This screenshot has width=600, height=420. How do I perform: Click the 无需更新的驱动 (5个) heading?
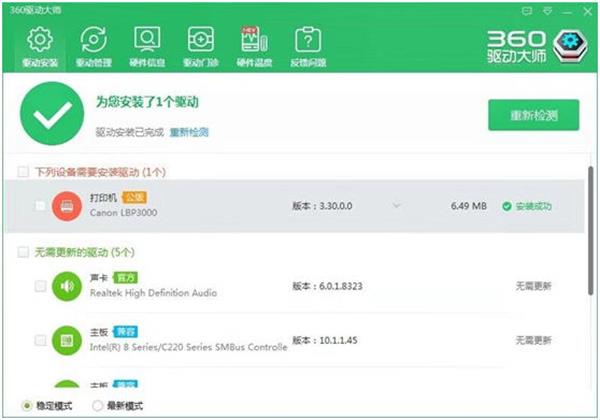click(85, 252)
